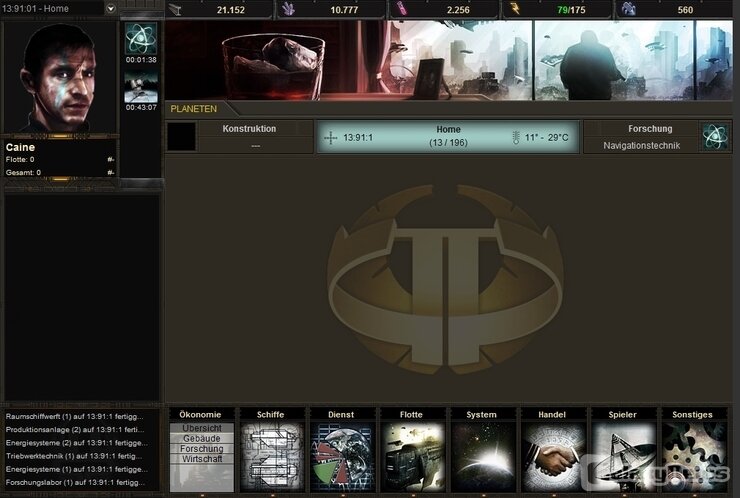
Task: Open research queue atom icon with timer 00:01:38
Action: click(141, 39)
